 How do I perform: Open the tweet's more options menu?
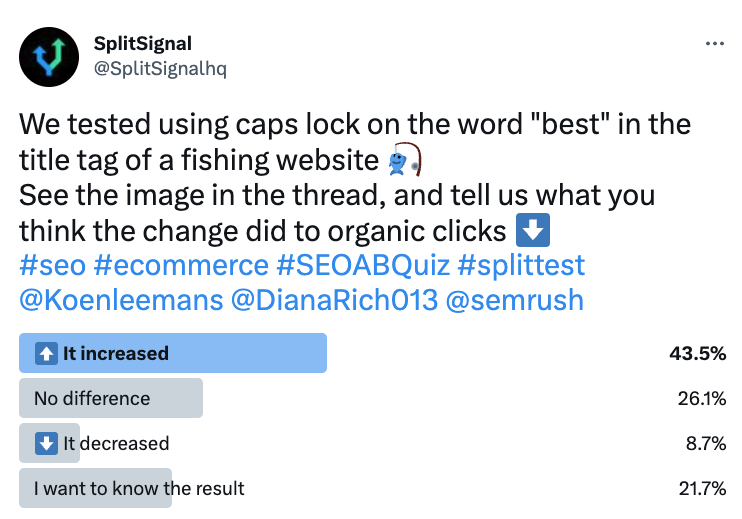(714, 45)
